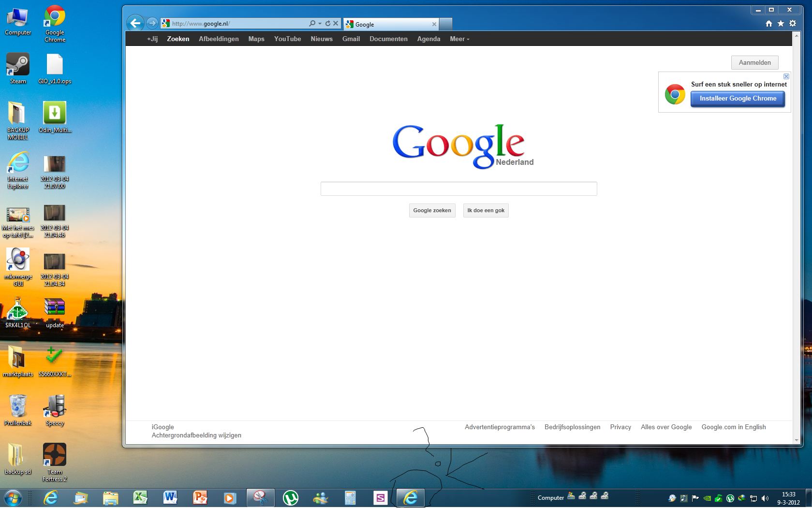
Task: Open Bedrijfsoplossingen footer link
Action: pyautogui.click(x=572, y=427)
